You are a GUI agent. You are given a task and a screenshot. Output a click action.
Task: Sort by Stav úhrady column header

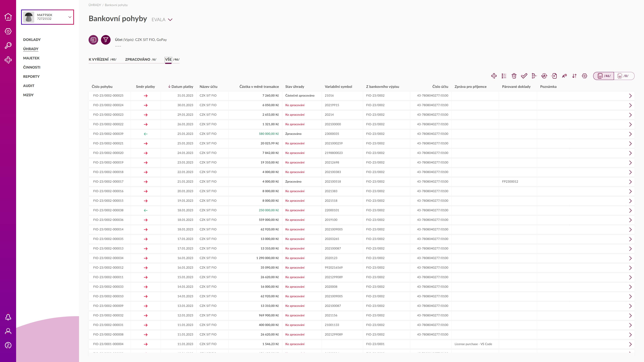(295, 87)
